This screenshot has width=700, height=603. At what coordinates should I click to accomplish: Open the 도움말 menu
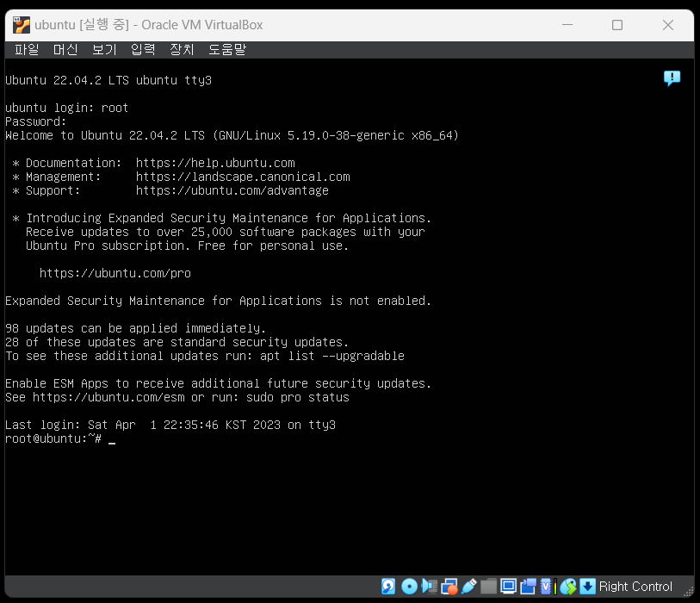coord(227,49)
